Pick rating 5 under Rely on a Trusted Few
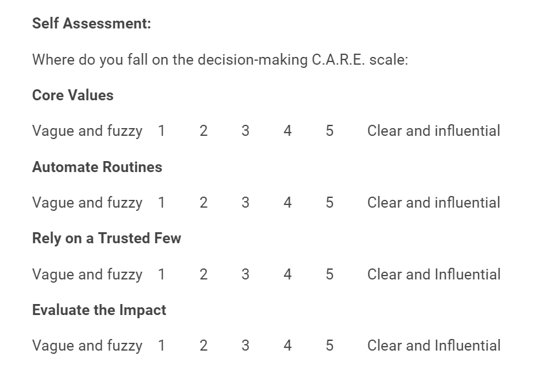540x392 pixels. [330, 274]
